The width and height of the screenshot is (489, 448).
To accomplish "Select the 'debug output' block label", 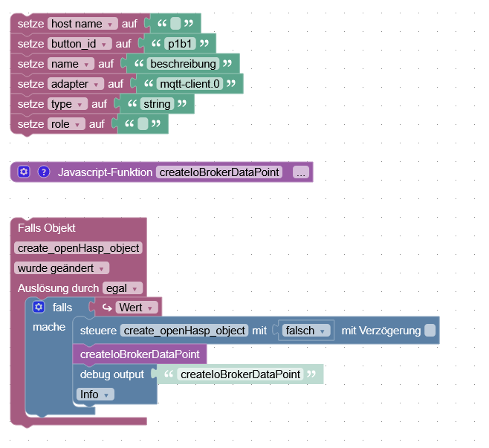I will (112, 374).
